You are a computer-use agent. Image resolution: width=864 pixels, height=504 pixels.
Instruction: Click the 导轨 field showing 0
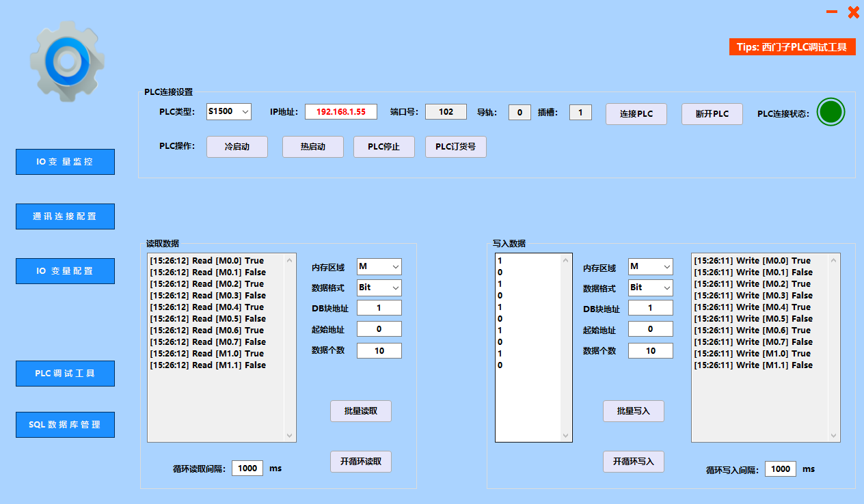point(519,111)
